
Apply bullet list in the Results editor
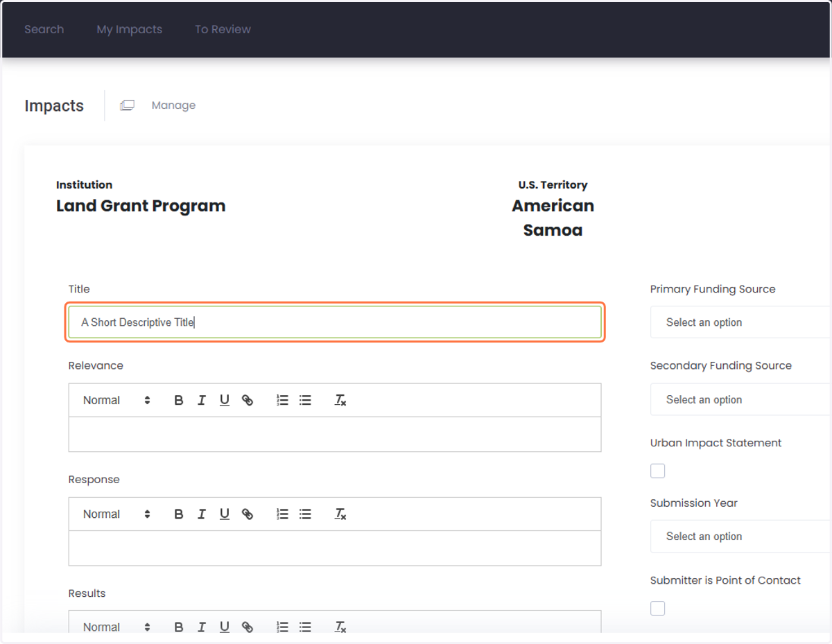click(305, 627)
